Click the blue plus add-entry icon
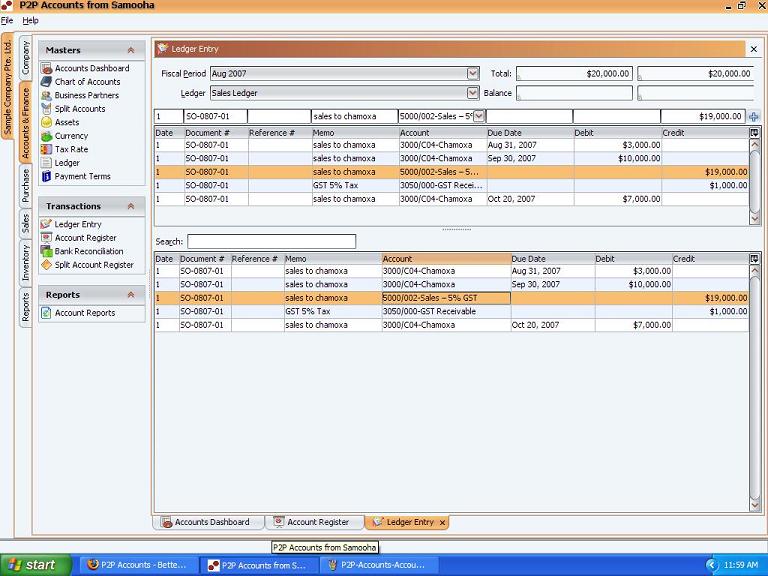The width and height of the screenshot is (768, 576). pos(754,117)
